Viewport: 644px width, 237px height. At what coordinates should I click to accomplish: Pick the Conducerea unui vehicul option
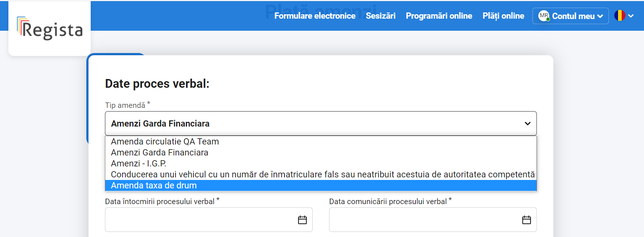click(x=321, y=174)
